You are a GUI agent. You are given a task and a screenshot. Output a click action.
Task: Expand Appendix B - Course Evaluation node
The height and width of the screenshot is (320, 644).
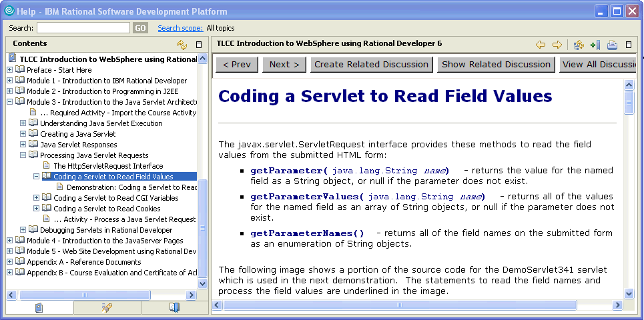coord(10,273)
